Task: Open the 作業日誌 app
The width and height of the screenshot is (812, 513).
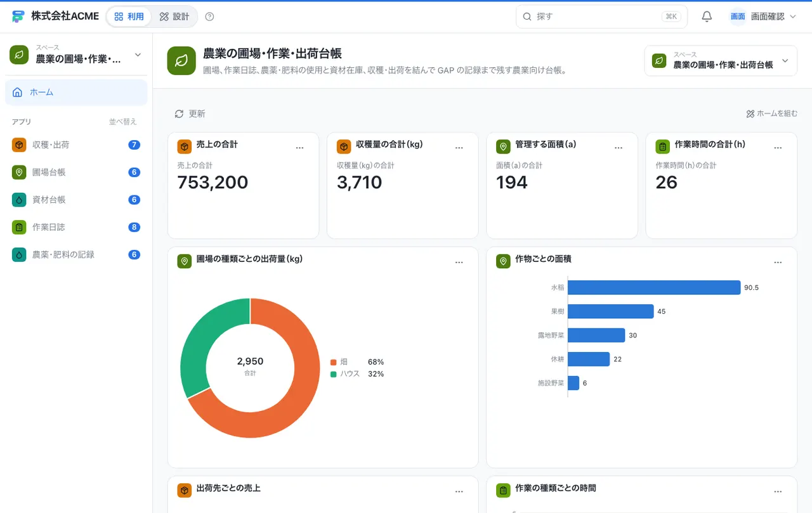Action: pos(76,227)
